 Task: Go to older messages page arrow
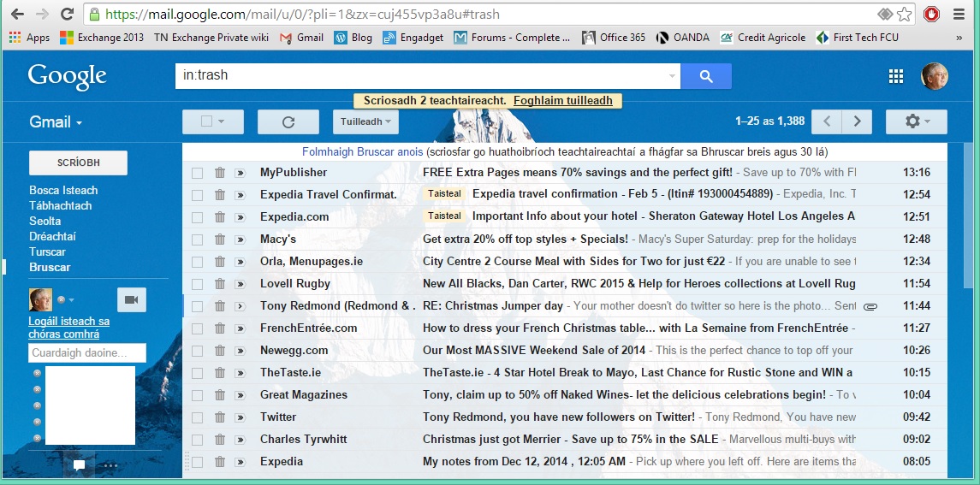pyautogui.click(x=857, y=121)
